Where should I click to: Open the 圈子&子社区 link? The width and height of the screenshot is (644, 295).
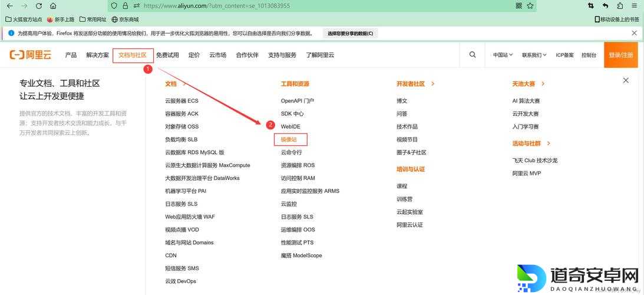pos(411,152)
